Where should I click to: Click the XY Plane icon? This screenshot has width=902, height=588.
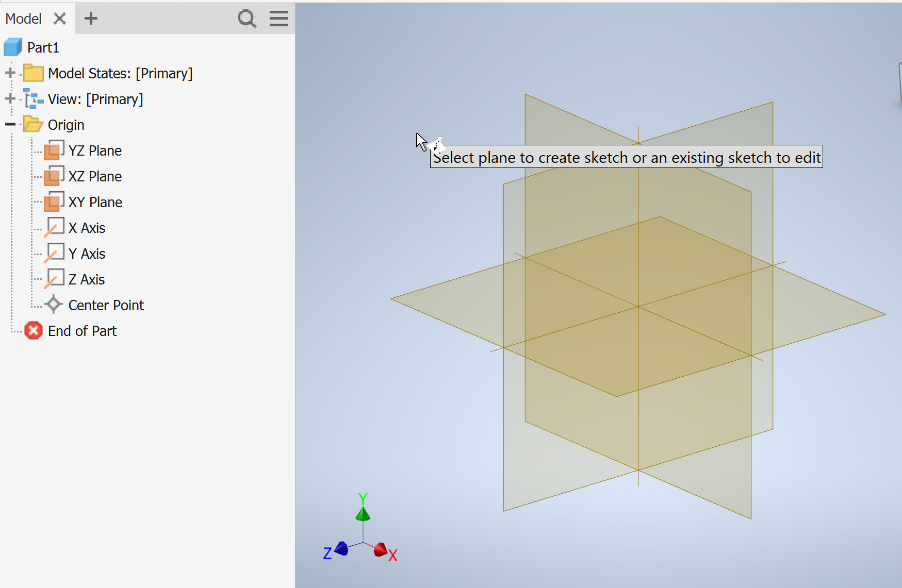pyautogui.click(x=54, y=202)
